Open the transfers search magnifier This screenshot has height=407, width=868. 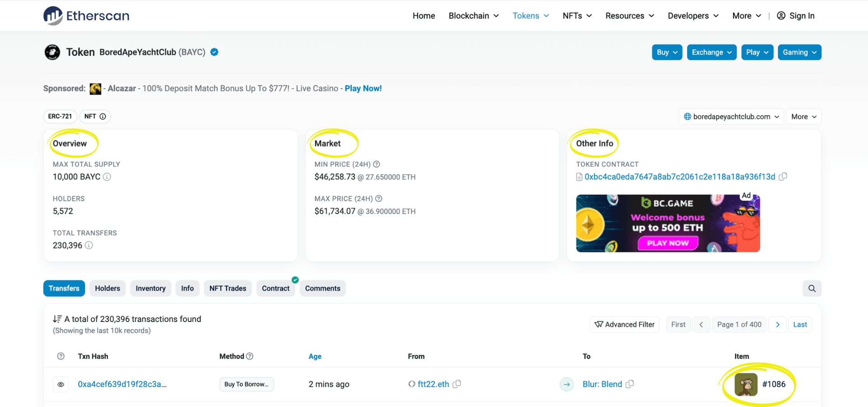click(x=812, y=288)
